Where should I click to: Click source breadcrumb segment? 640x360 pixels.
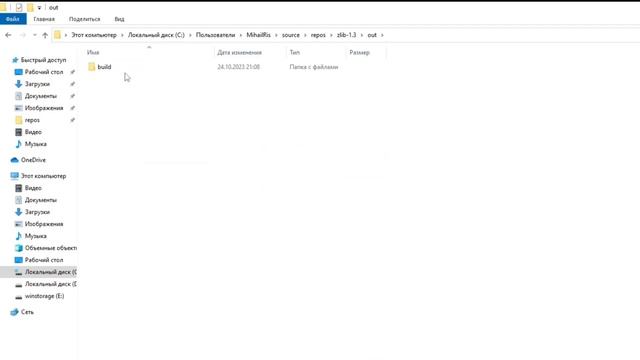(291, 35)
